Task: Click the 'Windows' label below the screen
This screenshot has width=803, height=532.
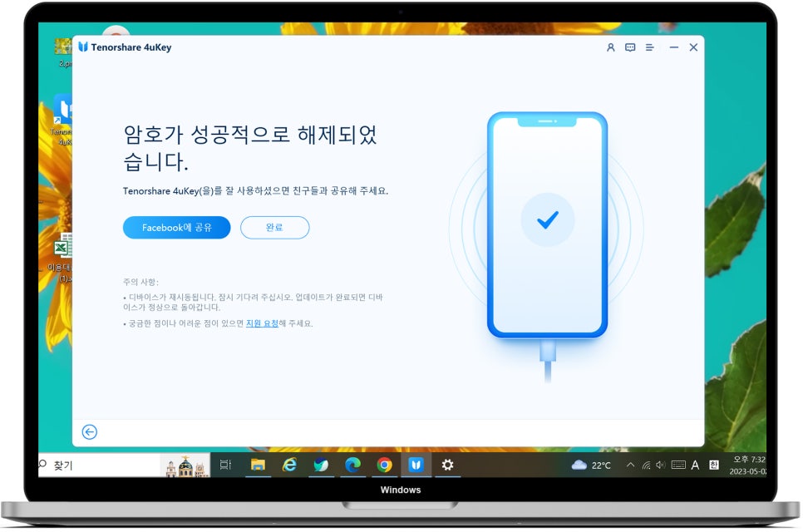Action: click(401, 490)
